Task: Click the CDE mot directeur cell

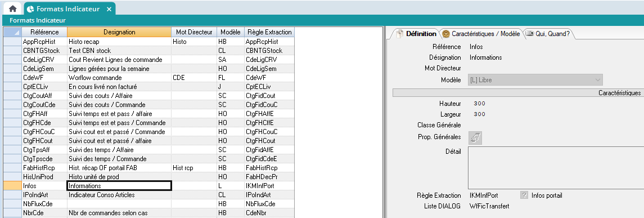Action: click(x=194, y=78)
